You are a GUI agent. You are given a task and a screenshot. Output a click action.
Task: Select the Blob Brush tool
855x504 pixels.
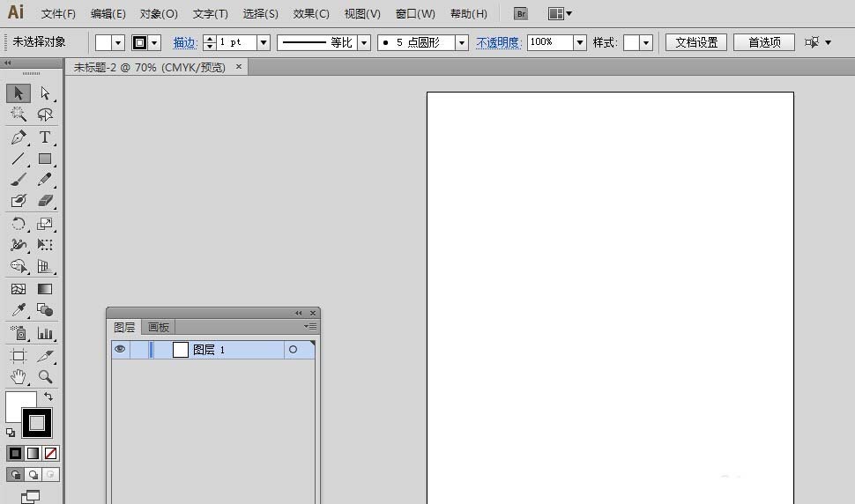click(x=18, y=201)
